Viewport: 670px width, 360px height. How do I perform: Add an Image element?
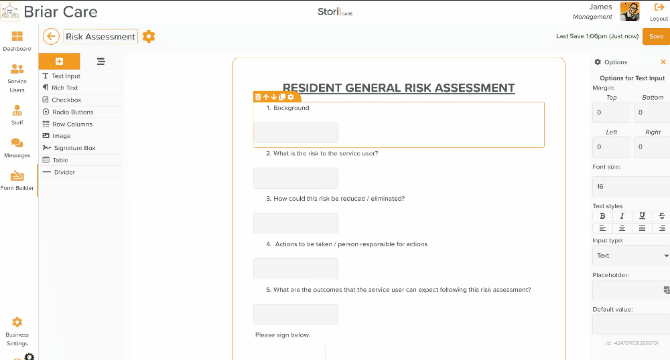pyautogui.click(x=81, y=136)
